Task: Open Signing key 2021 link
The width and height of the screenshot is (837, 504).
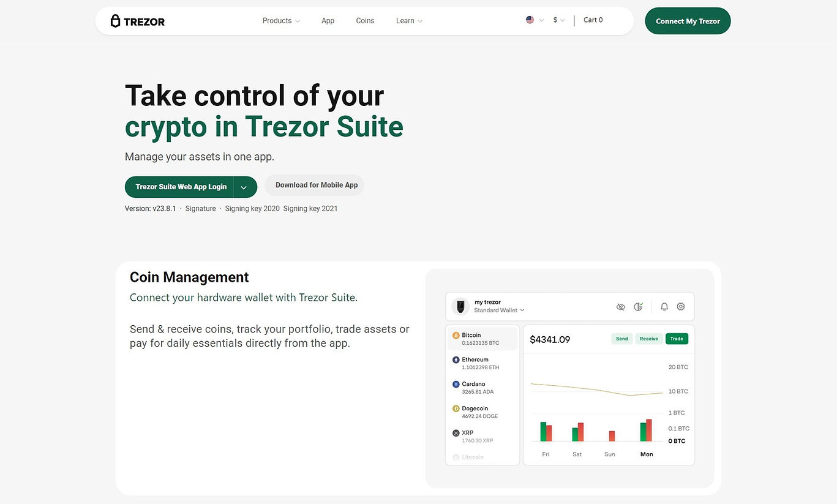Action: point(310,209)
